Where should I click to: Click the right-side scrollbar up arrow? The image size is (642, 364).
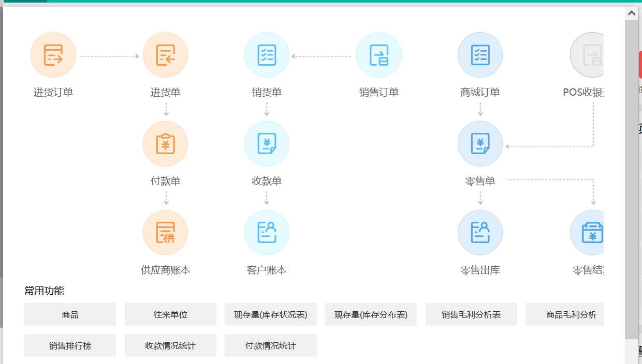(x=632, y=12)
